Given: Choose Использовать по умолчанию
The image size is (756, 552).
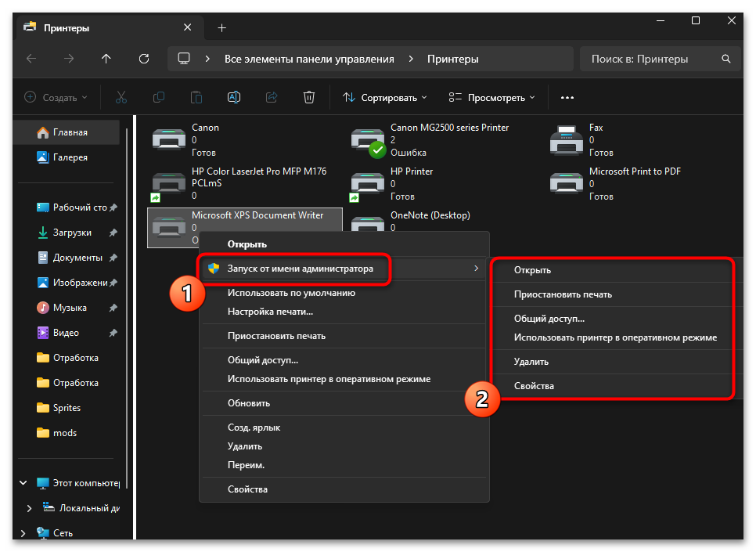Looking at the screenshot, I should coord(344,293).
